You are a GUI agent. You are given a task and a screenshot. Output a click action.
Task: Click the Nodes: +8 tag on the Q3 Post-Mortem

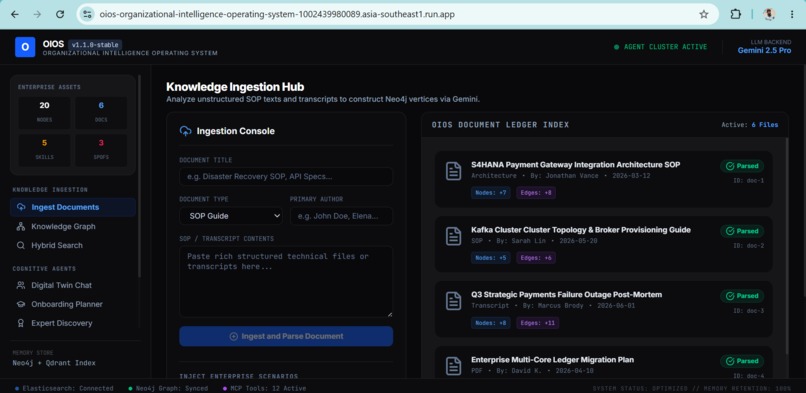pos(490,323)
